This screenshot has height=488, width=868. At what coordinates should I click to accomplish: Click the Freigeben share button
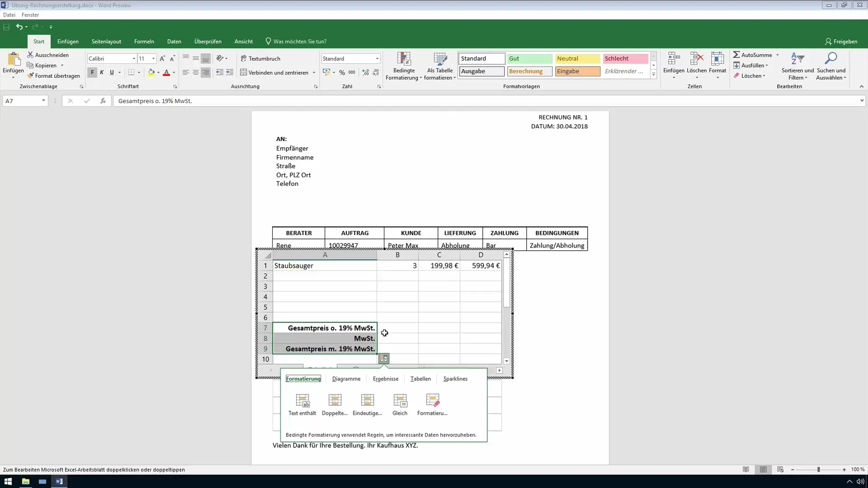coord(841,42)
